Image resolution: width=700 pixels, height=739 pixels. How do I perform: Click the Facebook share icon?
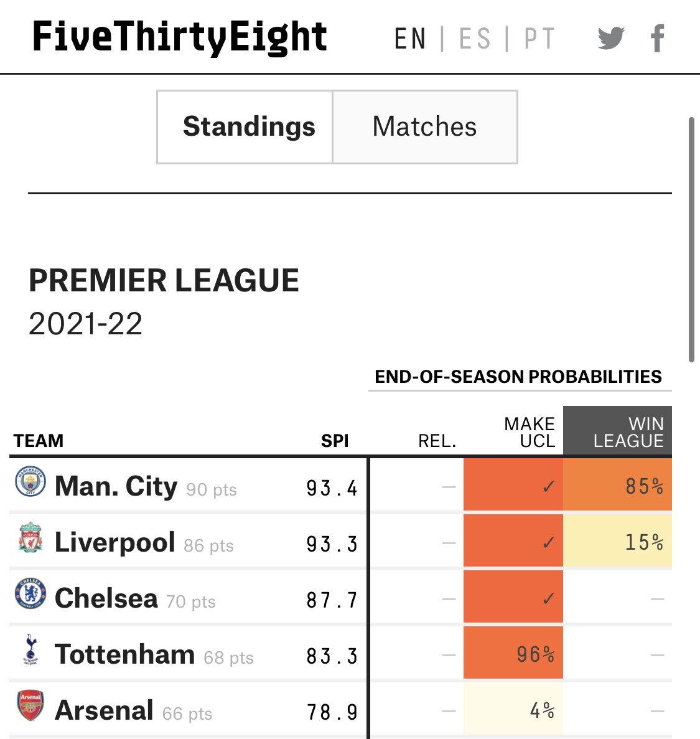pos(657,39)
